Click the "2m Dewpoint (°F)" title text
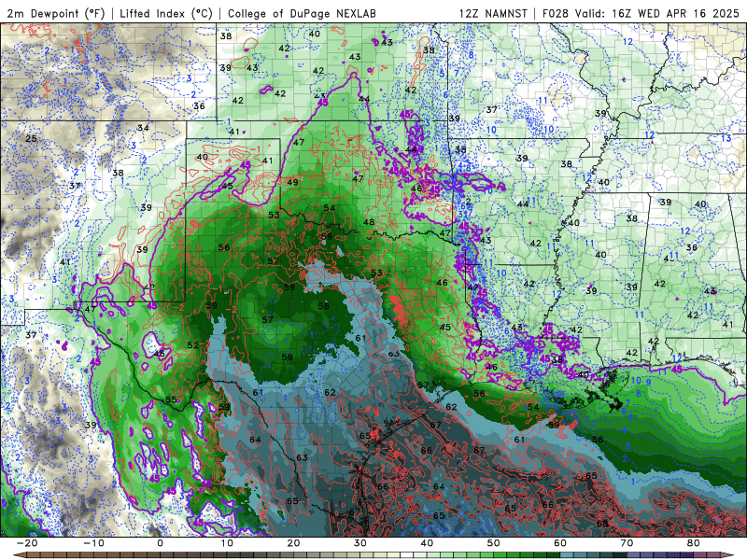The image size is (747, 560). point(56,13)
